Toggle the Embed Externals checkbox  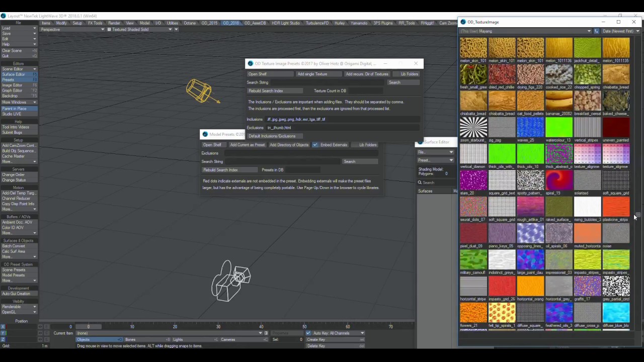click(315, 145)
